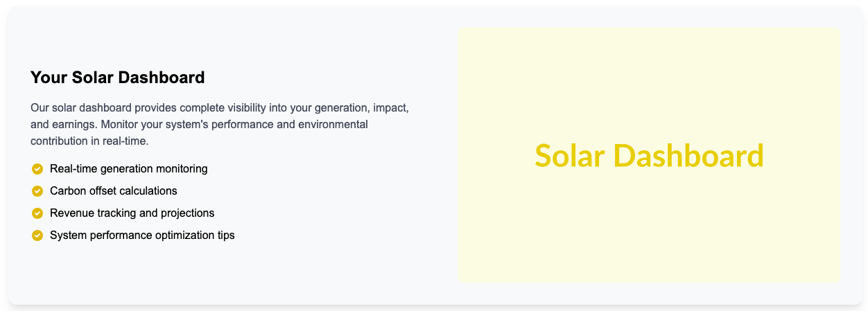Click the large yellow Solar Dashboard text

point(649,155)
